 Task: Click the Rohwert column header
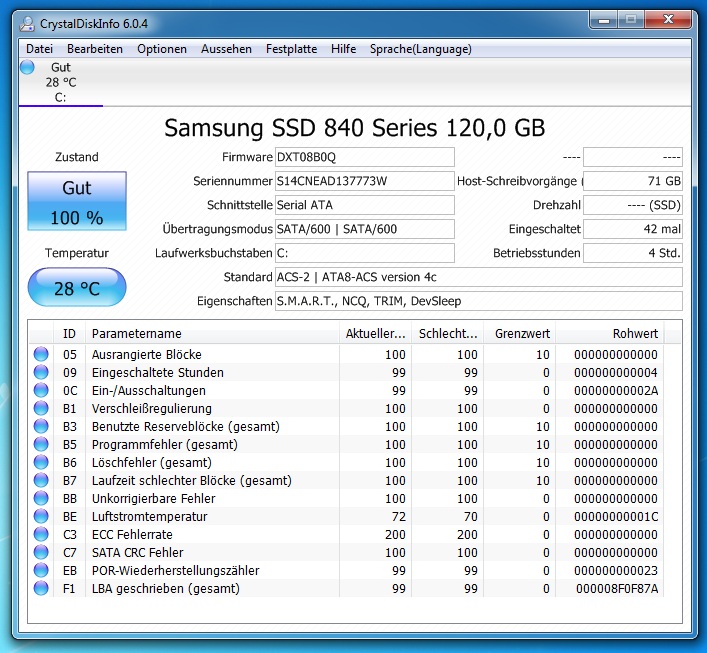coord(610,334)
